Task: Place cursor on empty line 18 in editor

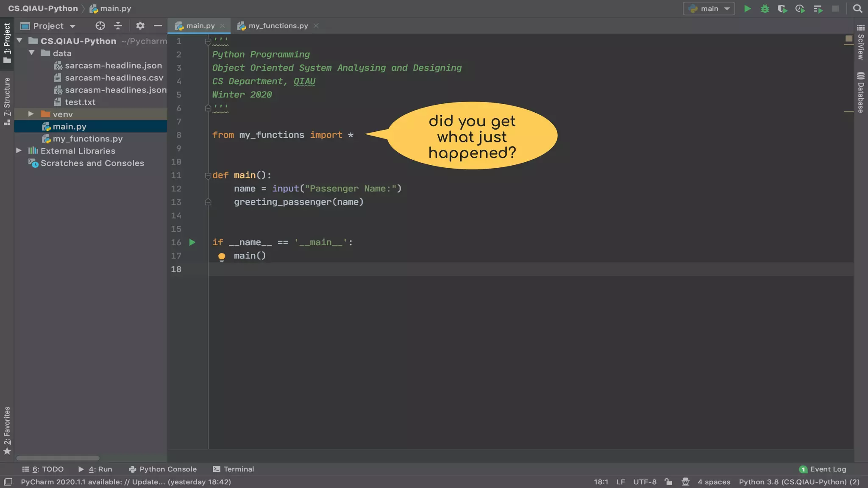Action: click(x=531, y=269)
